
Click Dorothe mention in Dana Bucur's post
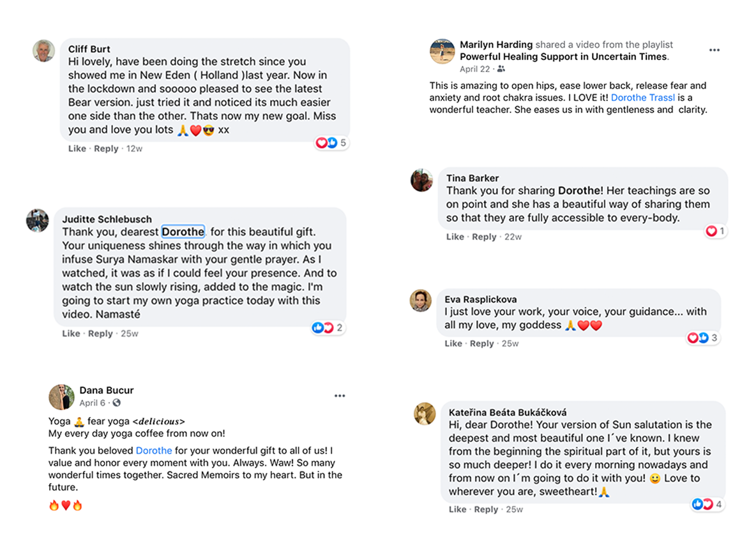click(154, 450)
